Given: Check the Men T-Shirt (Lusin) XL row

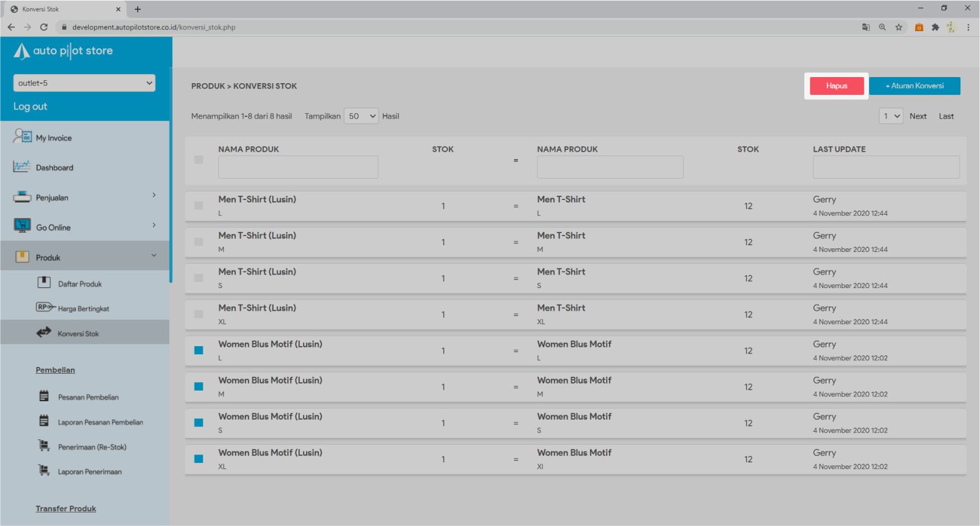Looking at the screenshot, I should (199, 314).
